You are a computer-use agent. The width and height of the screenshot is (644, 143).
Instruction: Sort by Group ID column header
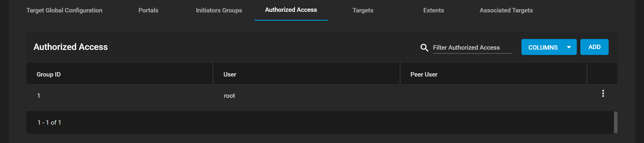49,74
